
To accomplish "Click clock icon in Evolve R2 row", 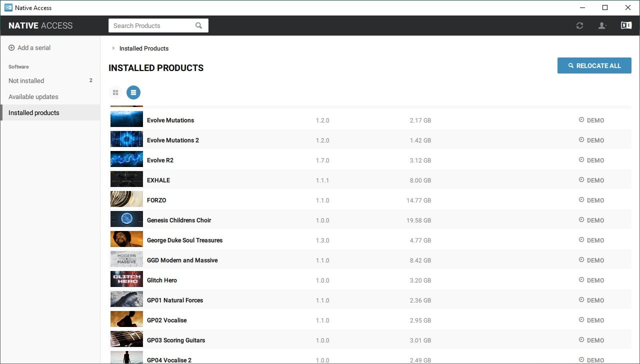I will click(x=581, y=160).
